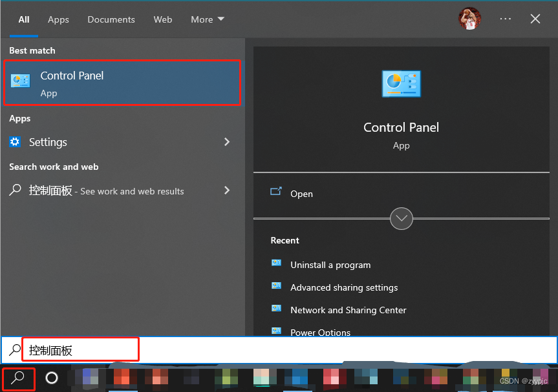
Task: Click the icon beside Advanced sharing settings
Action: (x=276, y=285)
